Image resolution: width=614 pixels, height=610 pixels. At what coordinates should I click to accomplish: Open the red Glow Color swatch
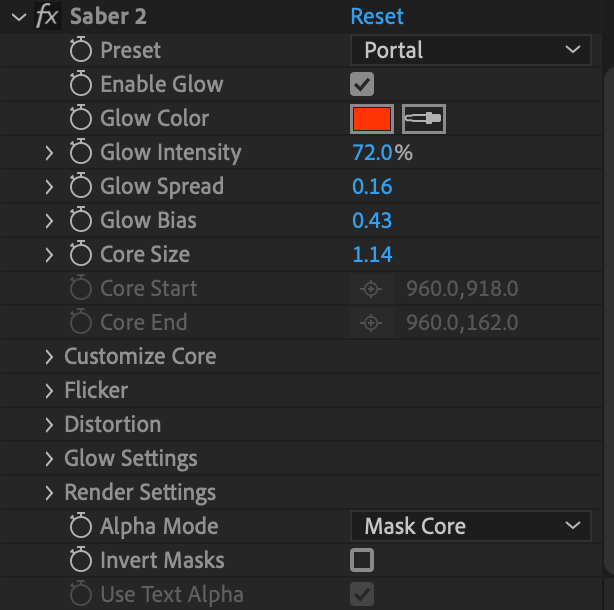tap(372, 119)
